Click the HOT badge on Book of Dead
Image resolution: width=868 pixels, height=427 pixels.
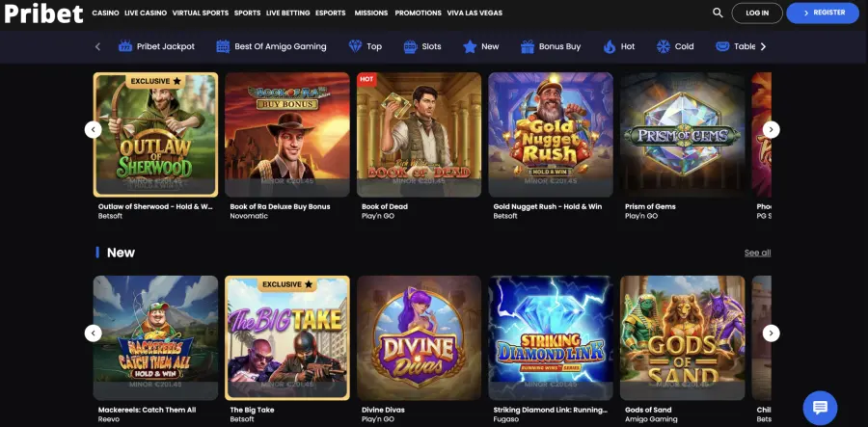pos(366,79)
